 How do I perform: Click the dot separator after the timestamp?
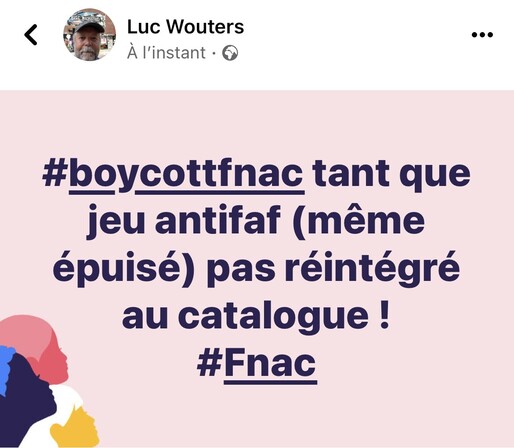(214, 53)
